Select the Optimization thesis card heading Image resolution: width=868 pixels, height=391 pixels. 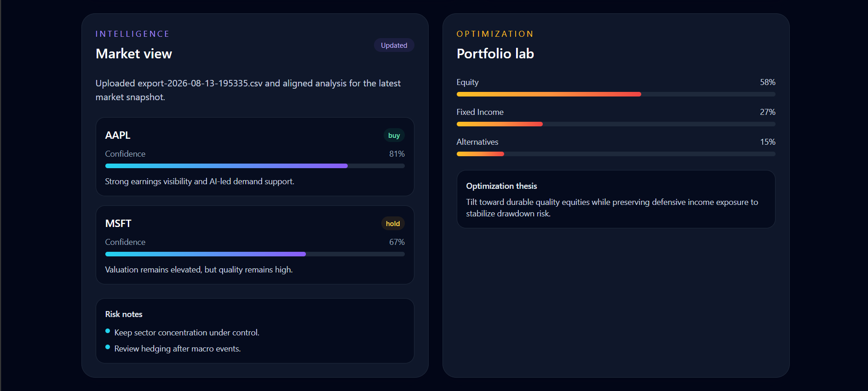[501, 186]
